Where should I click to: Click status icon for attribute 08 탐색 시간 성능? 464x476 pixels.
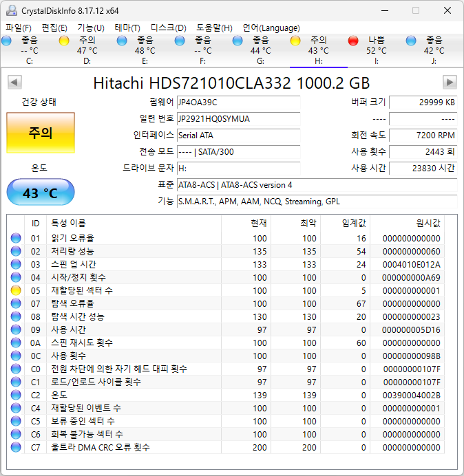tap(16, 316)
